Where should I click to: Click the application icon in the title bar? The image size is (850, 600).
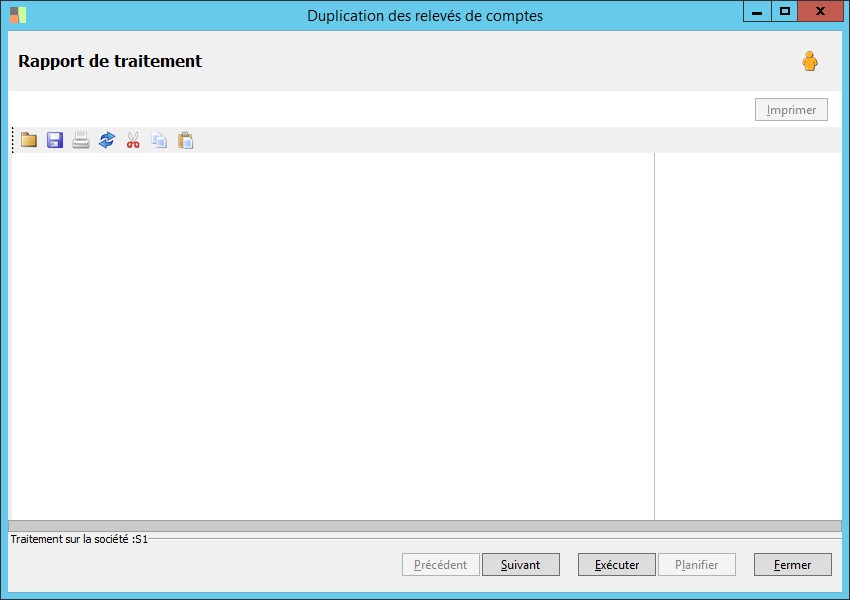(x=18, y=15)
